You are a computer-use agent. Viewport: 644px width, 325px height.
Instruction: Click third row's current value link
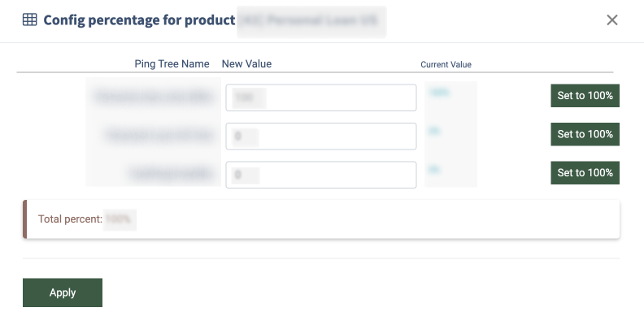click(434, 170)
